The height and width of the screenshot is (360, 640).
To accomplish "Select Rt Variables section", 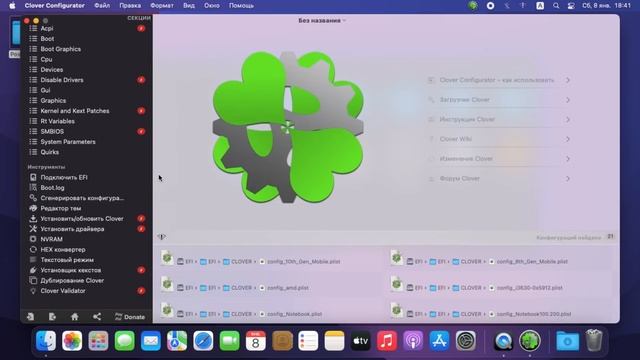I will [x=57, y=121].
